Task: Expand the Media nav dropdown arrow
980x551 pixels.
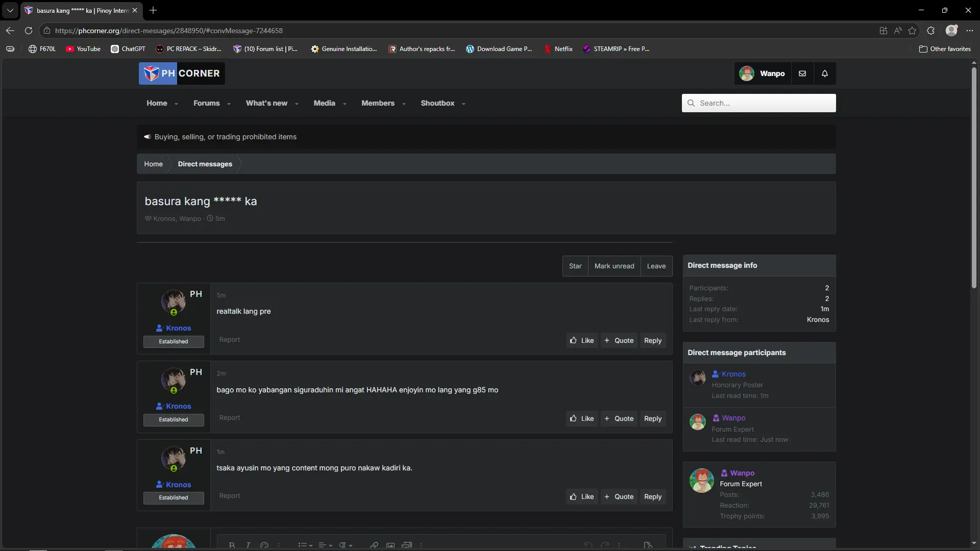Action: (345, 104)
